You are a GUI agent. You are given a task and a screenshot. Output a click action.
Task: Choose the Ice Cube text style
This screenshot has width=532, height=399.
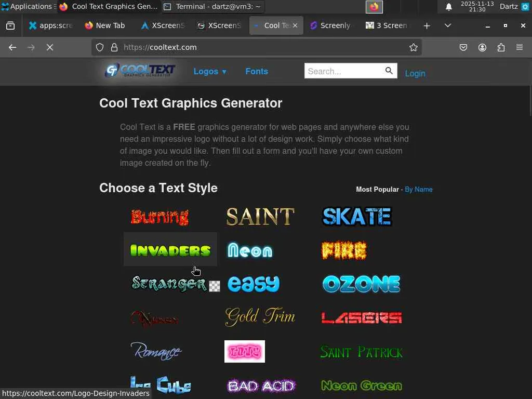[161, 385]
